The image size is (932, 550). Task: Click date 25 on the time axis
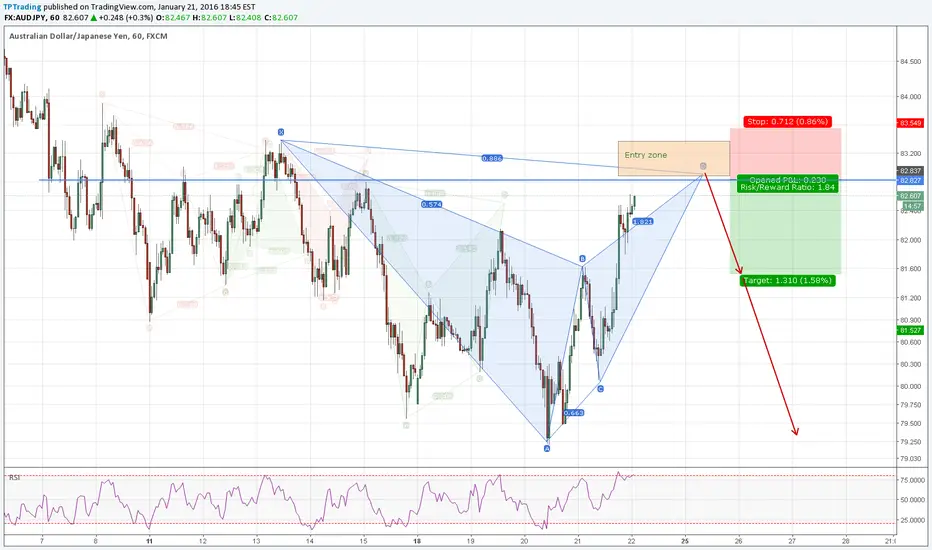[x=685, y=541]
